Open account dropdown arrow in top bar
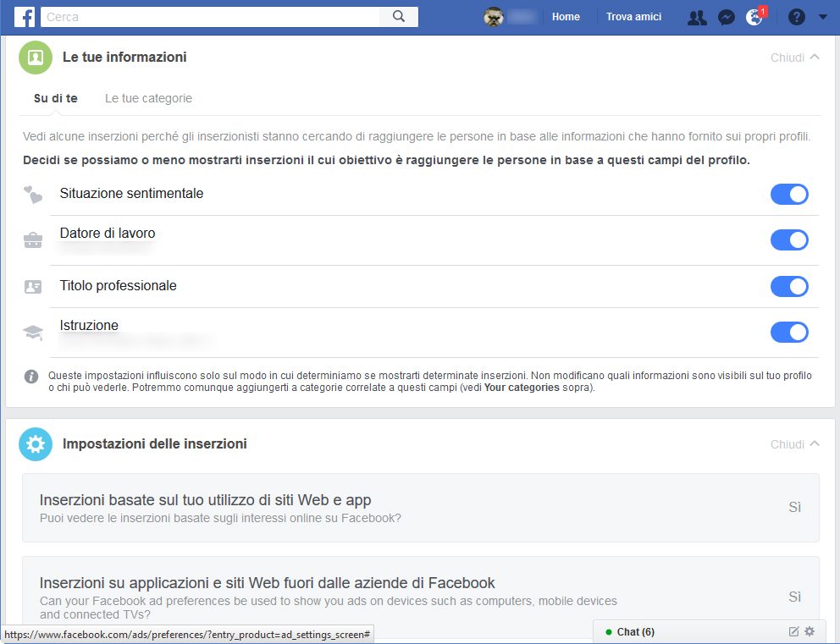 pos(823,17)
